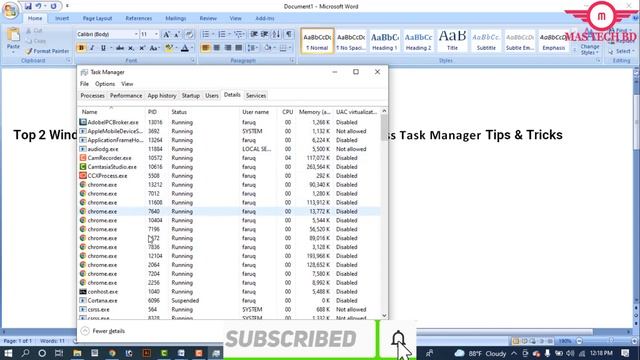This screenshot has width=640, height=360.
Task: Click the Clear Formatting icon
Action: [189, 35]
